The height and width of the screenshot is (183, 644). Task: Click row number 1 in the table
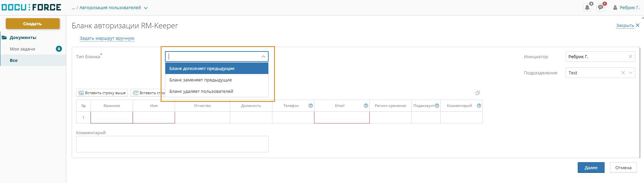click(83, 117)
